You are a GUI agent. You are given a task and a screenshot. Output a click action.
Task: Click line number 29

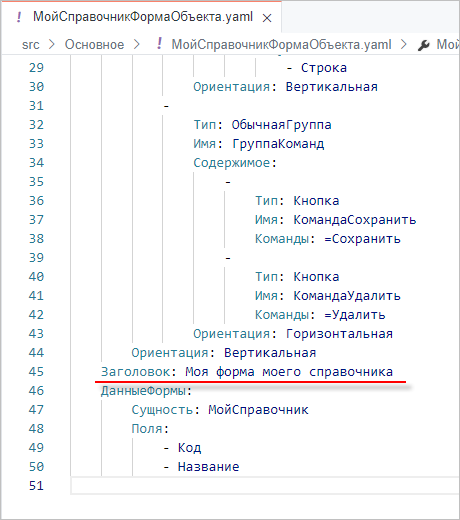(36, 68)
